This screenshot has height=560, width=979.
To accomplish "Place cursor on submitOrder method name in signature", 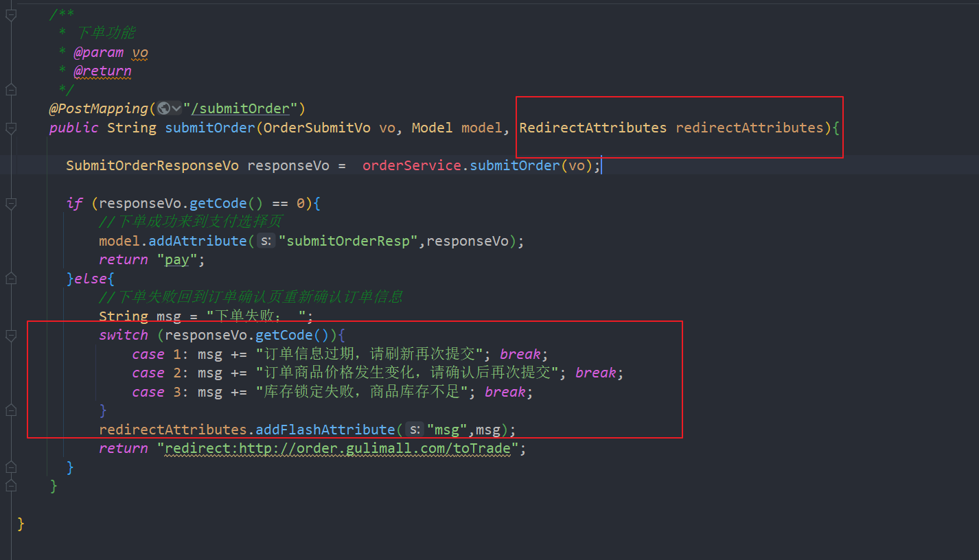I will (210, 128).
